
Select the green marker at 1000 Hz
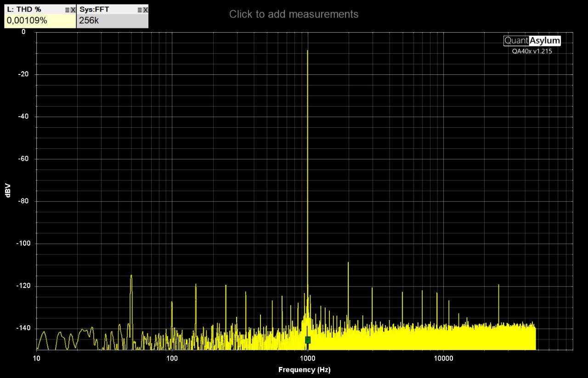click(x=307, y=340)
